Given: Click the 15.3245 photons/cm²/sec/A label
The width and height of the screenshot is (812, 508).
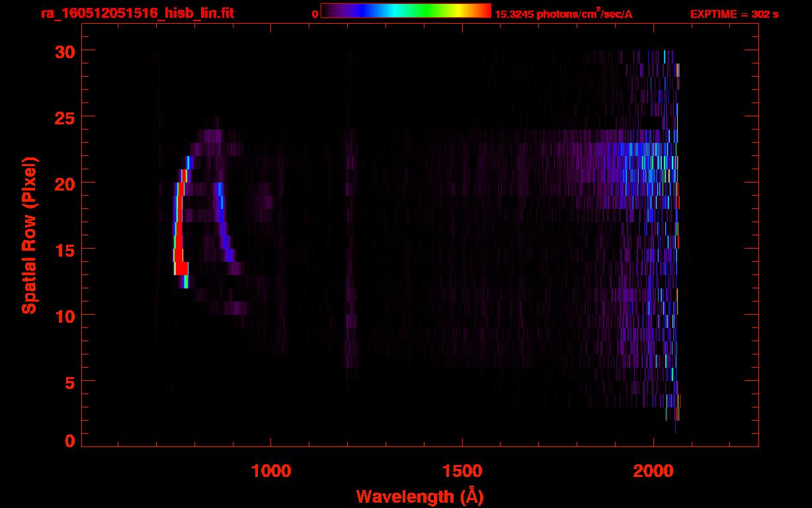Looking at the screenshot, I should (563, 14).
